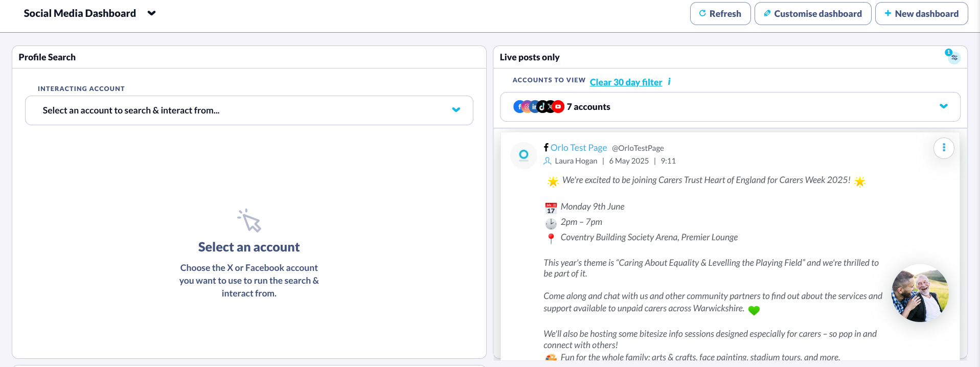Click the Social Media Dashboard title

(80, 13)
